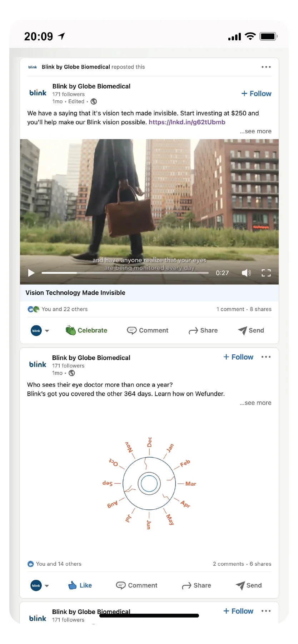Click '171 followers' on the second post
Screen dimensions: 298x644
(x=68, y=366)
